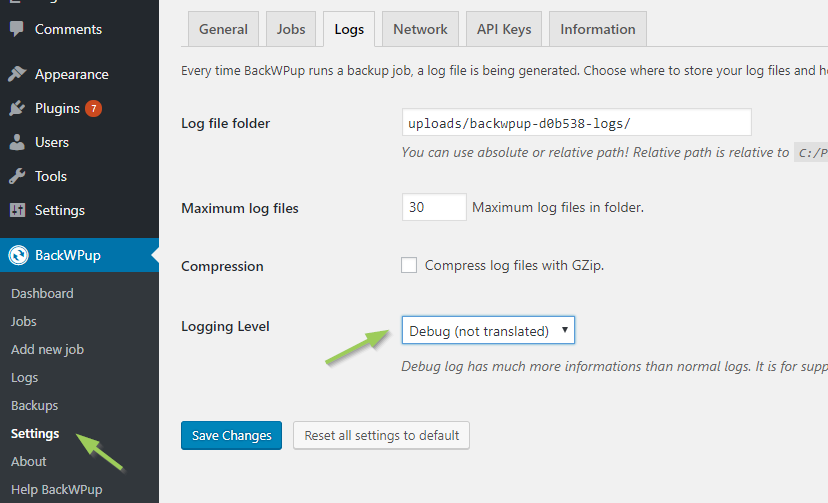828x503 pixels.
Task: Click the Maximum log files number field
Action: click(x=434, y=207)
